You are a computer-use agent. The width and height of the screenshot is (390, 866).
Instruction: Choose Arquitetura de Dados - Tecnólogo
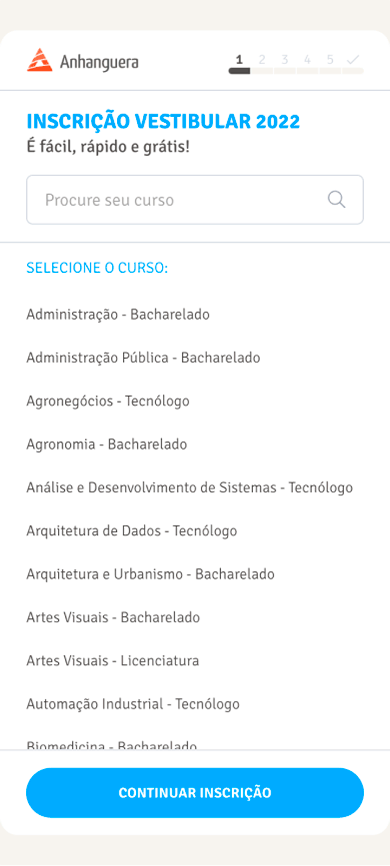pyautogui.click(x=131, y=531)
